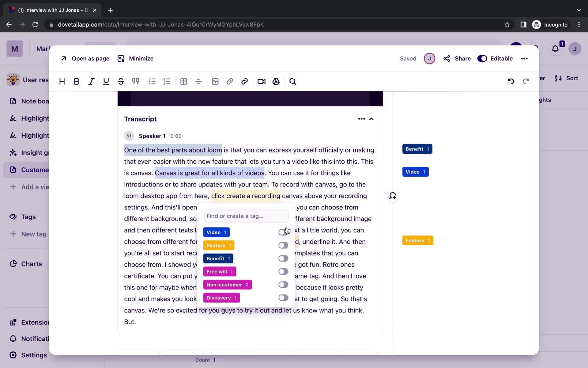Toggle the Video tag on
This screenshot has width=588, height=368.
click(x=283, y=232)
